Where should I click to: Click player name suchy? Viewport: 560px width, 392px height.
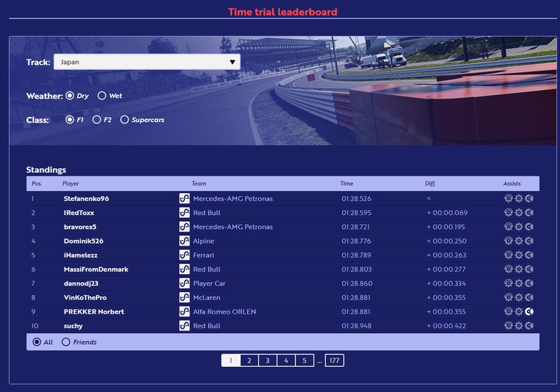click(x=73, y=326)
